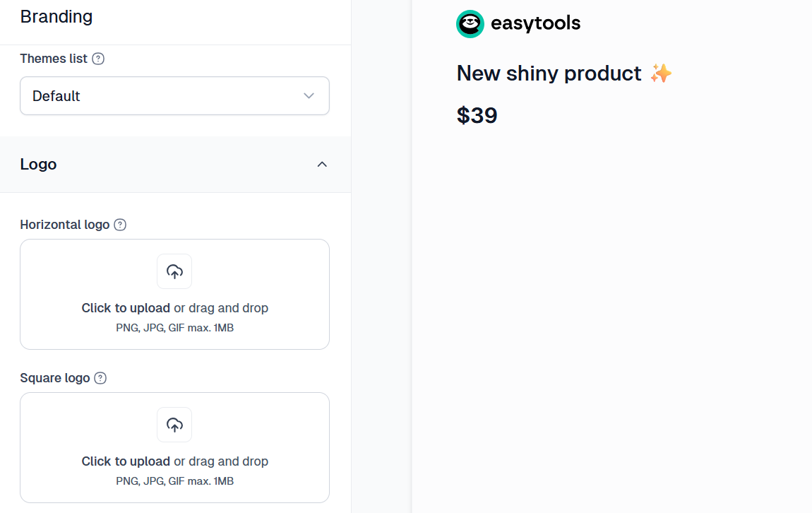
Task: Click the sparkles emoji beside the product name
Action: point(661,73)
